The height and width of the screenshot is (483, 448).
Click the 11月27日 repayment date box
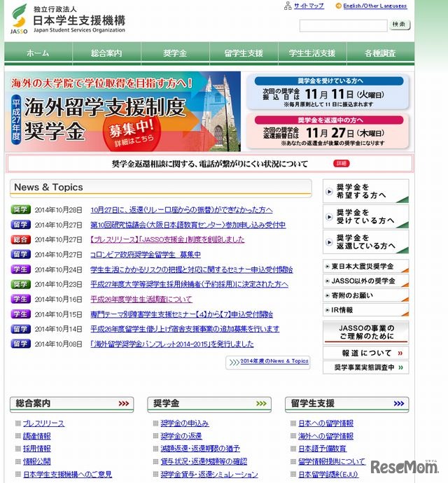point(328,131)
